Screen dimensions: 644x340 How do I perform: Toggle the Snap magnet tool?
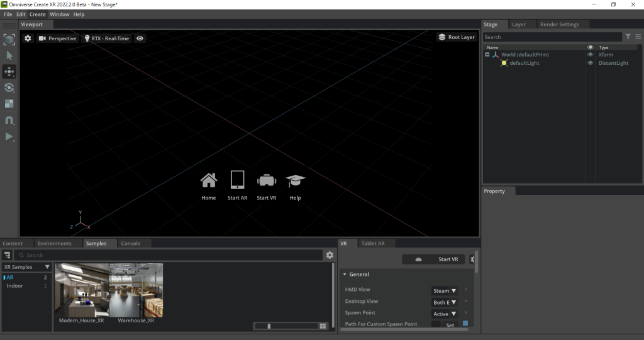pos(9,120)
